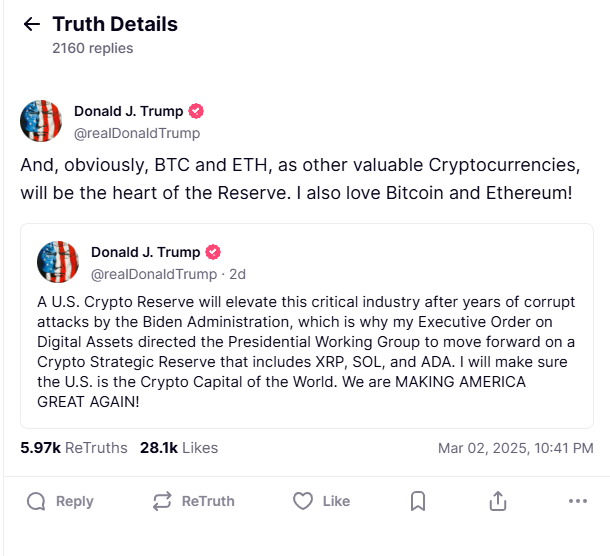
Task: Bookmark this Truth post
Action: click(419, 501)
